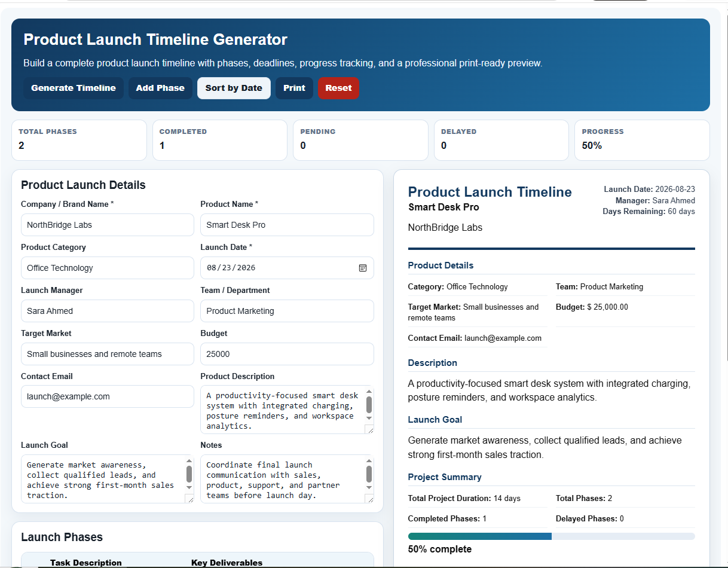The height and width of the screenshot is (568, 728).
Task: Click the 'Completed Phases: 1' summary text
Action: click(x=447, y=518)
